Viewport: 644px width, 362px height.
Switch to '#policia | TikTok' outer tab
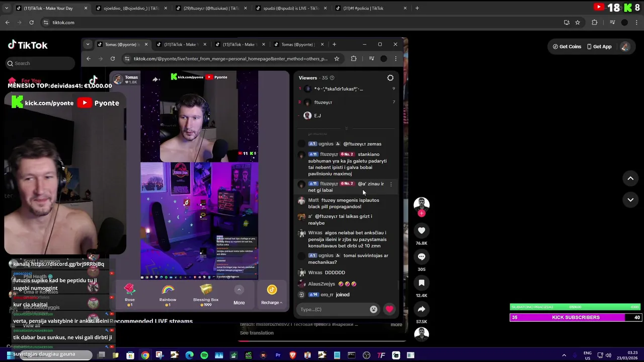pyautogui.click(x=370, y=8)
